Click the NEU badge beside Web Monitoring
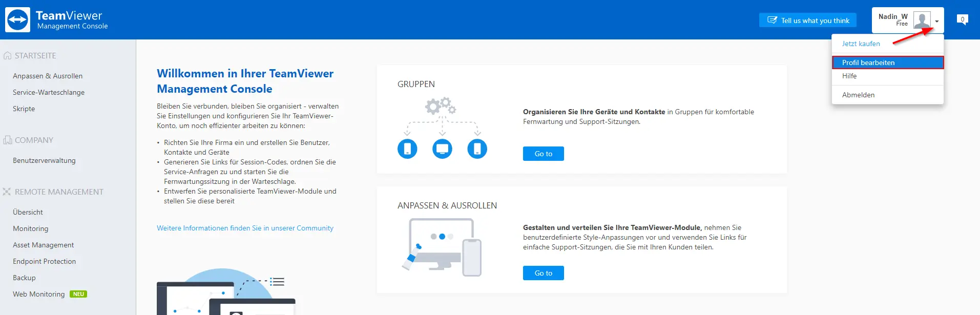The image size is (980, 315). click(78, 294)
